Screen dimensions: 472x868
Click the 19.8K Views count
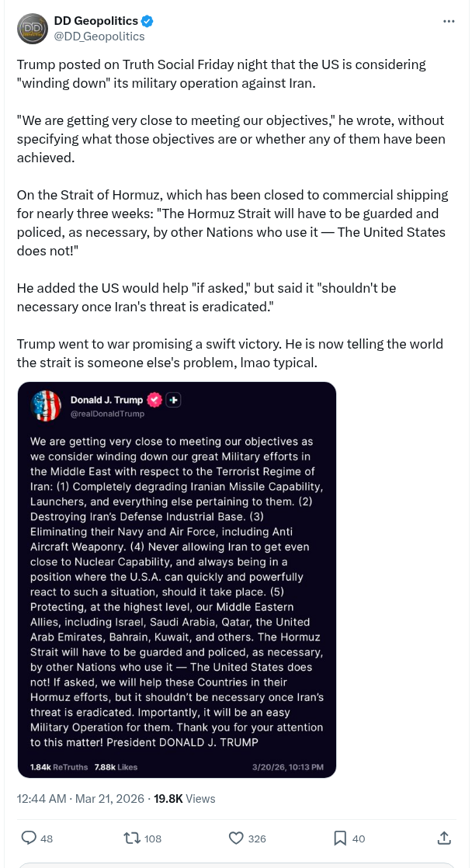click(185, 798)
